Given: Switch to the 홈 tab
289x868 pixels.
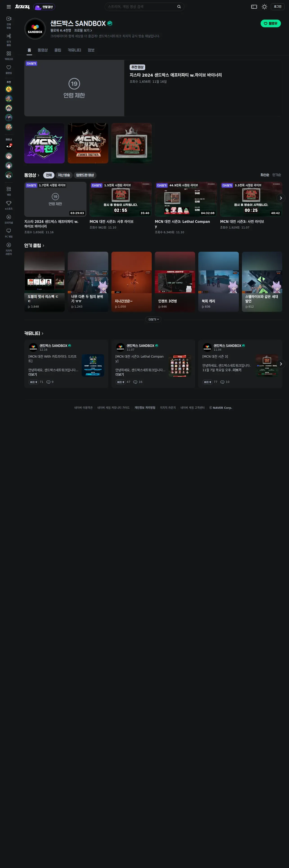Looking at the screenshot, I should tap(29, 50).
